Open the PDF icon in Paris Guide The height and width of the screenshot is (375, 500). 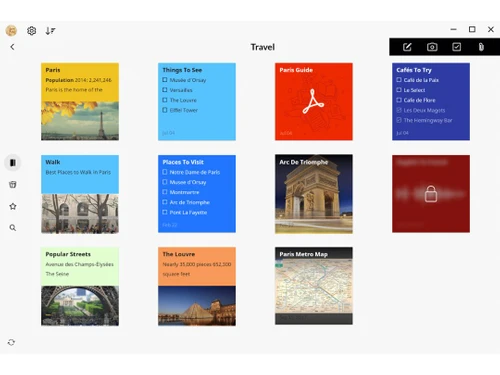point(313,102)
